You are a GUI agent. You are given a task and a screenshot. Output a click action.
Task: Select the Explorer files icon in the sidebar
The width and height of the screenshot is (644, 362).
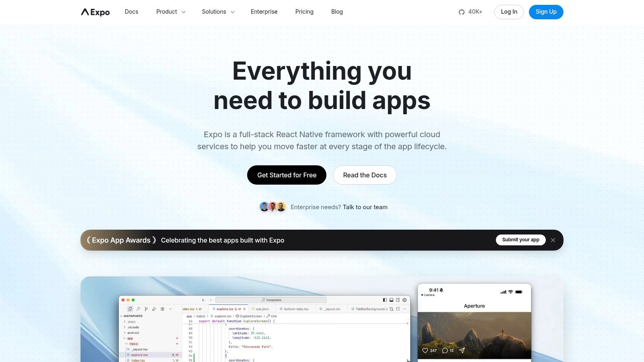coord(130,309)
